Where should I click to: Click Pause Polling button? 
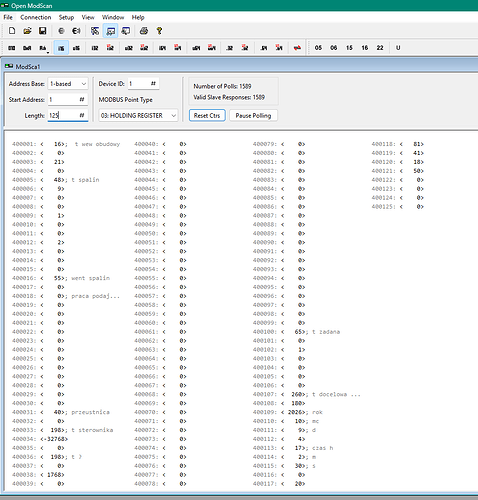coord(253,115)
